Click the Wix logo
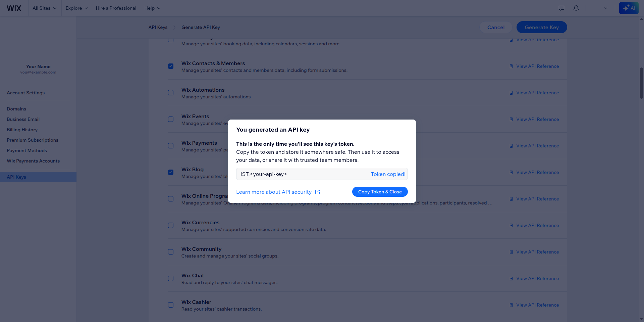The height and width of the screenshot is (322, 644). coord(14,8)
